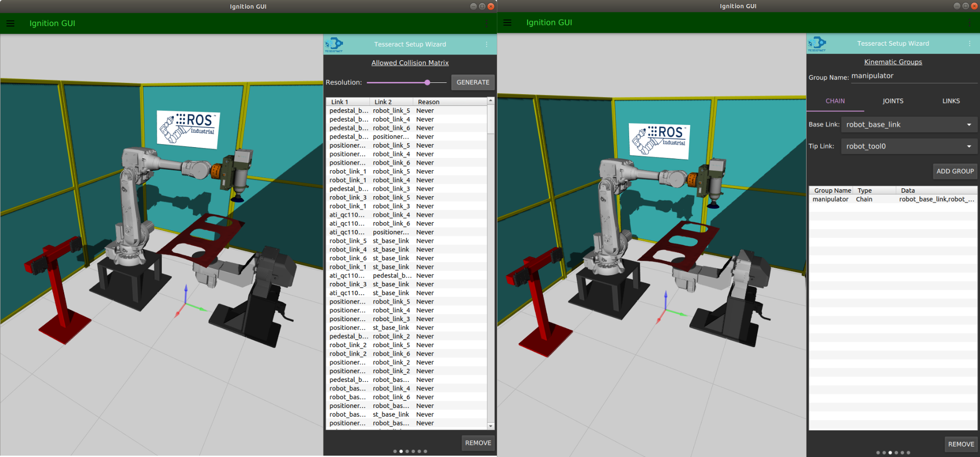The height and width of the screenshot is (457, 980).
Task: Switch to the LINKS tab
Action: point(951,101)
